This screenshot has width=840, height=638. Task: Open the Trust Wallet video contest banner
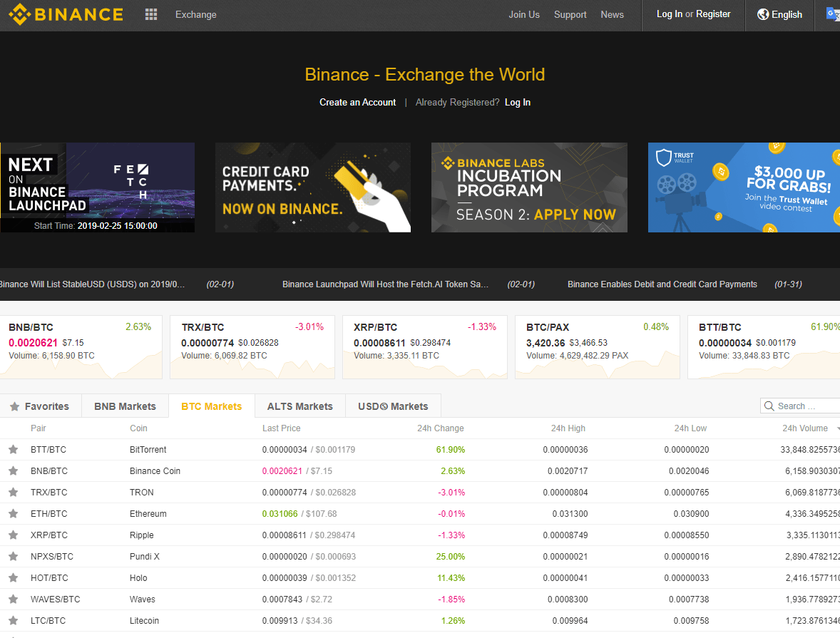(744, 187)
